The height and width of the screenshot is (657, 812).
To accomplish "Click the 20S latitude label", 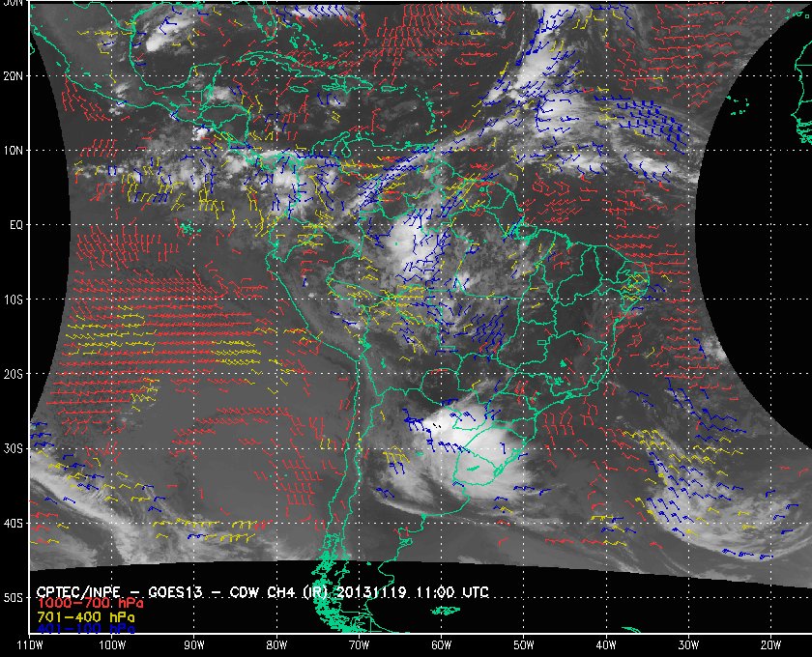I will [14, 374].
